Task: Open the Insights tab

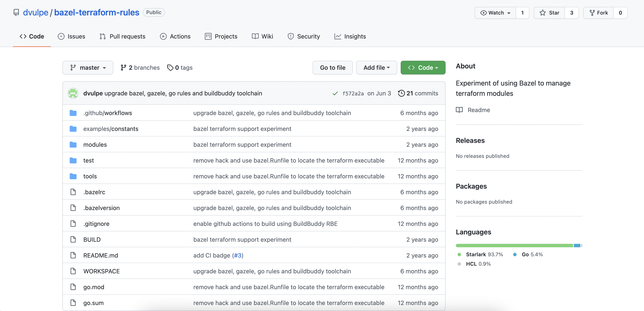Action: pos(350,37)
